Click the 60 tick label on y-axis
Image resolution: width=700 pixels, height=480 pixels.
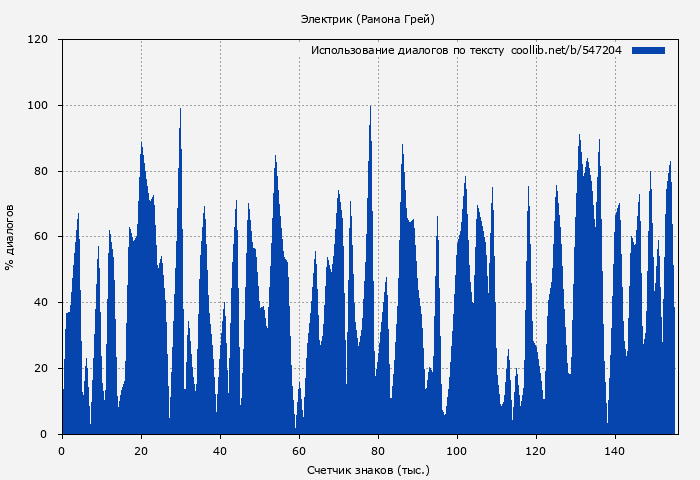[x=41, y=237]
